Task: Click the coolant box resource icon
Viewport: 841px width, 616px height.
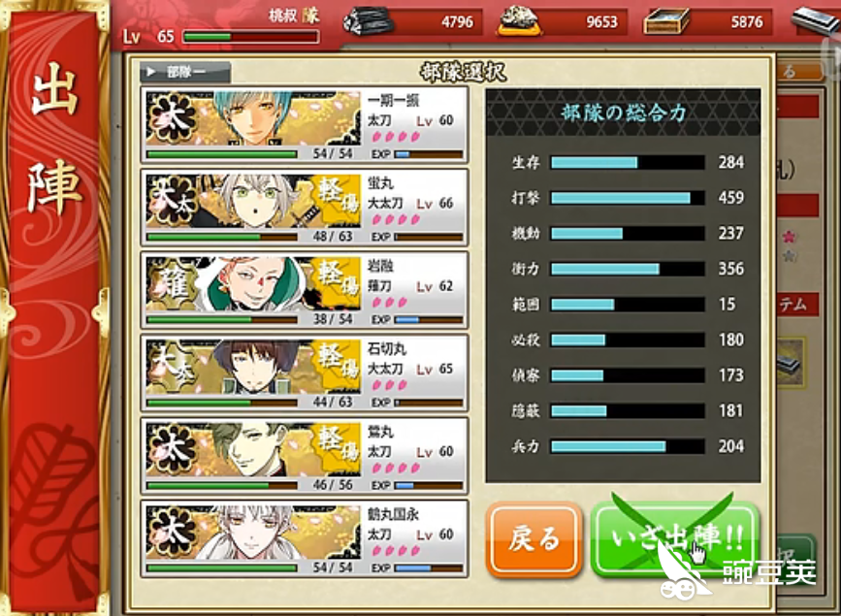Action: tap(666, 21)
